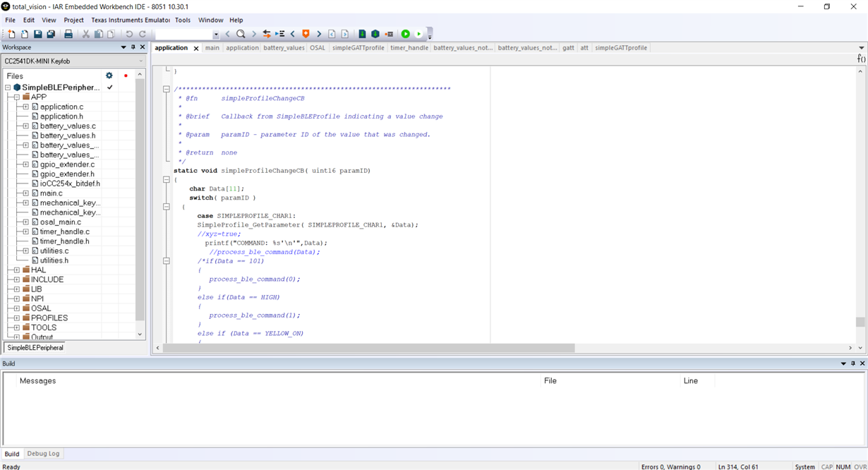The image size is (868, 470).
Task: Select ioCC254x_bitdef.h in the file tree
Action: point(70,183)
